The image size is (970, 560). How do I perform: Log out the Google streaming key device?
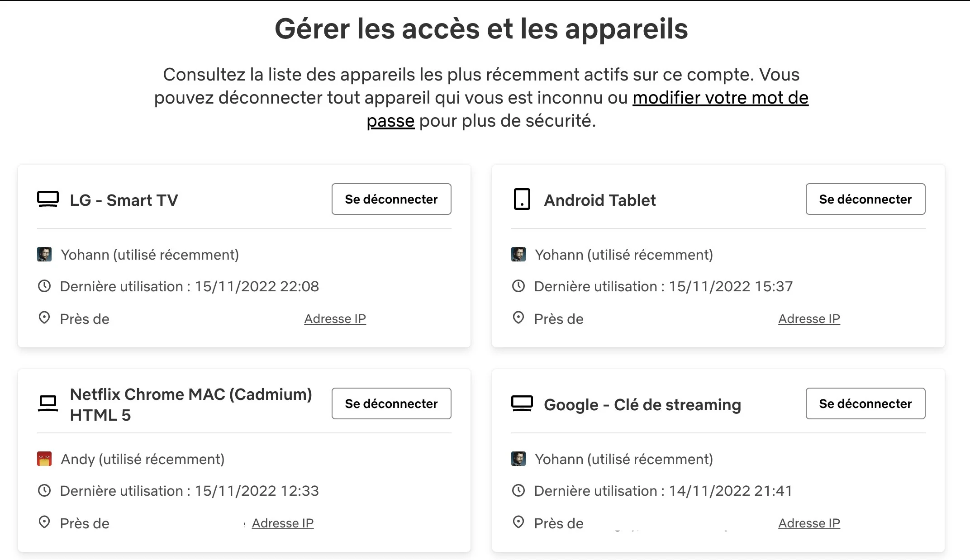[865, 403]
